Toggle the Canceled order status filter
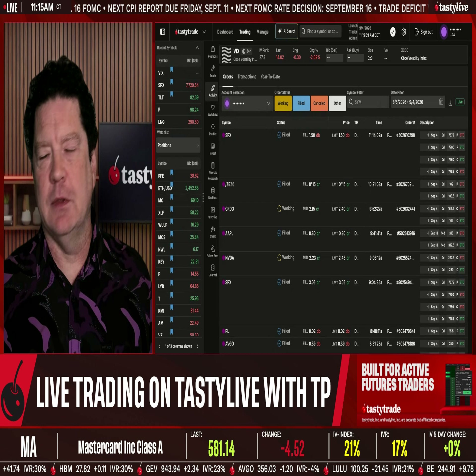 tap(319, 103)
